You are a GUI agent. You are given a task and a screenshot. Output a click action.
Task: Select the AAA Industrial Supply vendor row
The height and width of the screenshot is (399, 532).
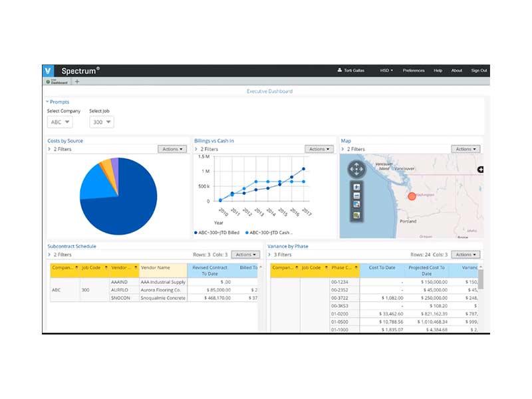coord(163,282)
